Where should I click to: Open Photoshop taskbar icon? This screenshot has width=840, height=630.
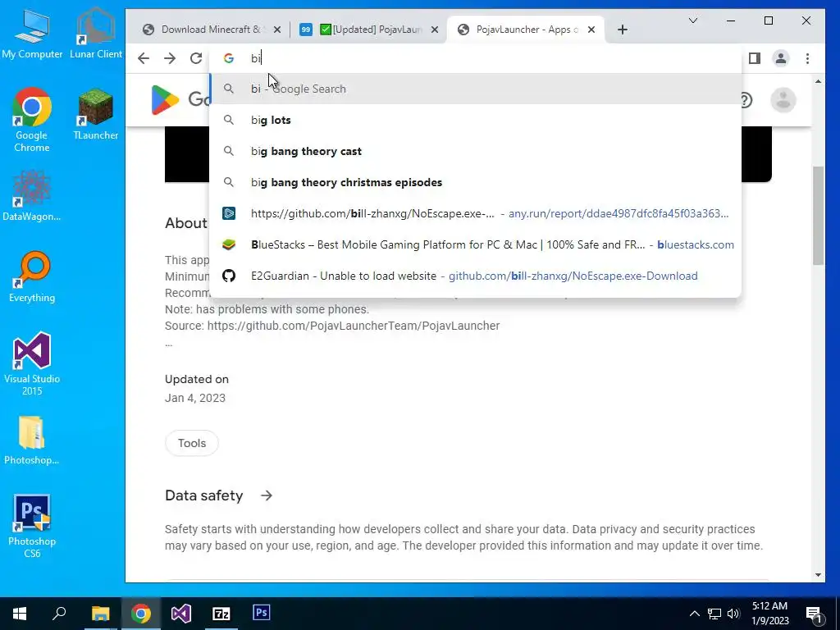click(x=262, y=614)
